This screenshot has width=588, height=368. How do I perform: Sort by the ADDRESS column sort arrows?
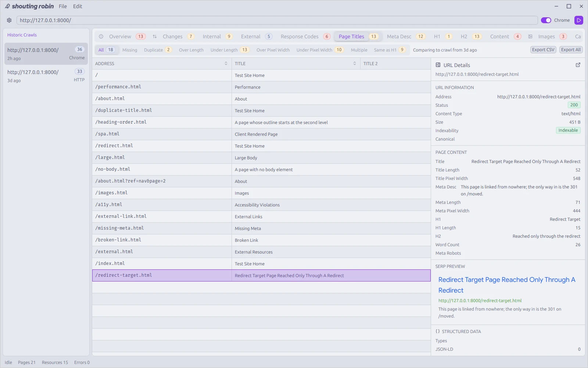pyautogui.click(x=226, y=63)
